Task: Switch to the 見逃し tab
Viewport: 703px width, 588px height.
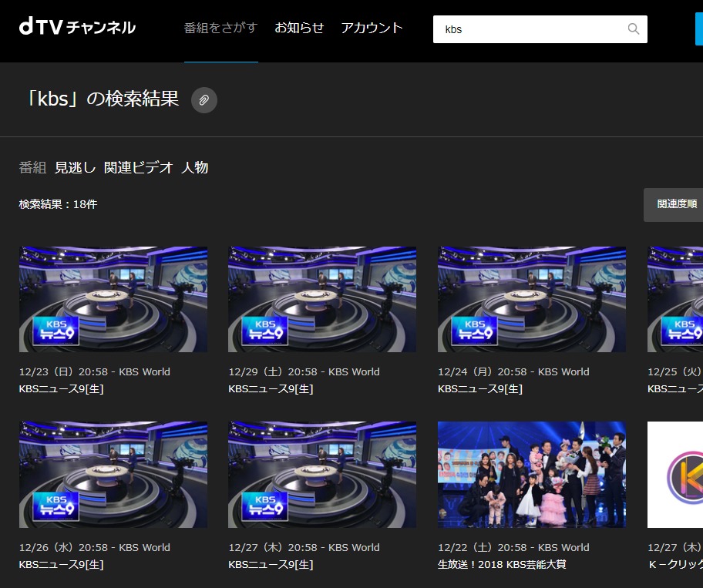Action: tap(75, 168)
